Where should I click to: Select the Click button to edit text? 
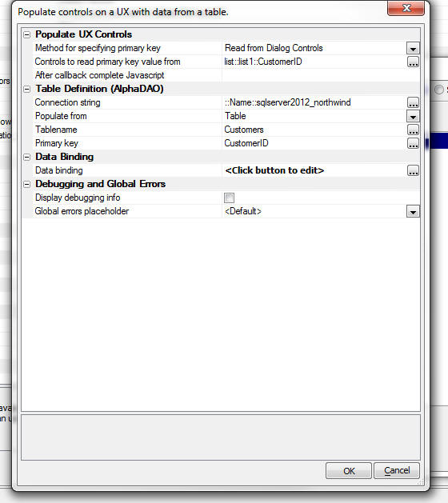[x=274, y=170]
